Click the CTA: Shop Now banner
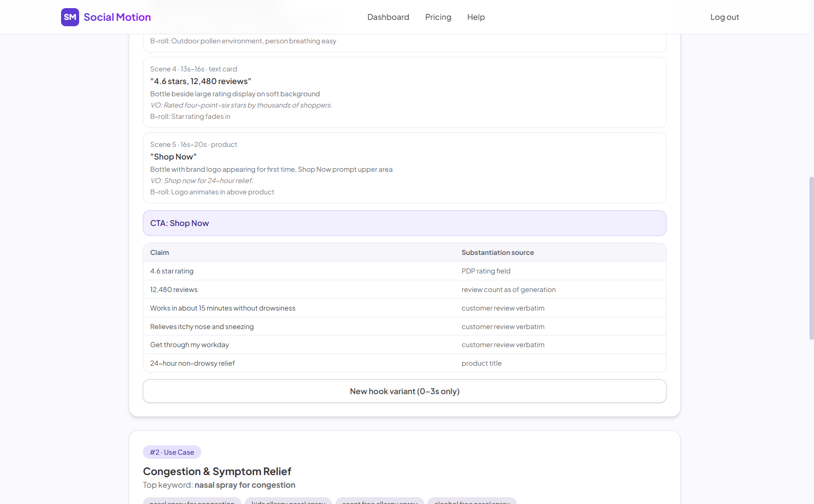Image resolution: width=814 pixels, height=504 pixels. click(405, 223)
